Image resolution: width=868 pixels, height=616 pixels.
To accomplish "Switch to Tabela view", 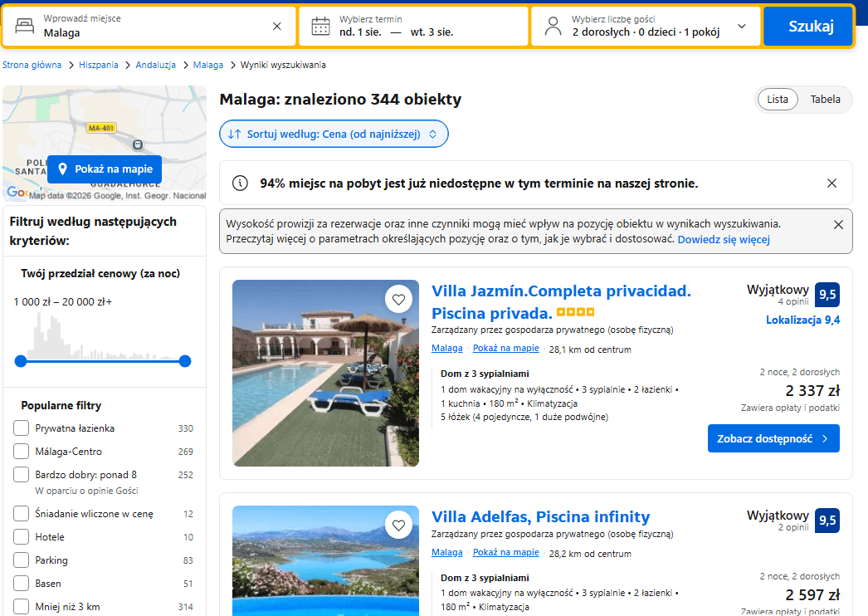I will pyautogui.click(x=825, y=99).
